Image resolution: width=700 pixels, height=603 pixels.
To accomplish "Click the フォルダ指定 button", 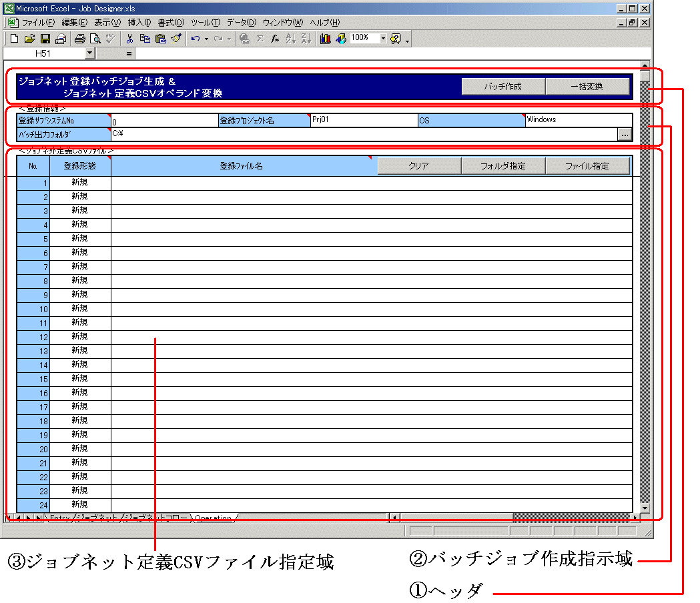I will 503,166.
